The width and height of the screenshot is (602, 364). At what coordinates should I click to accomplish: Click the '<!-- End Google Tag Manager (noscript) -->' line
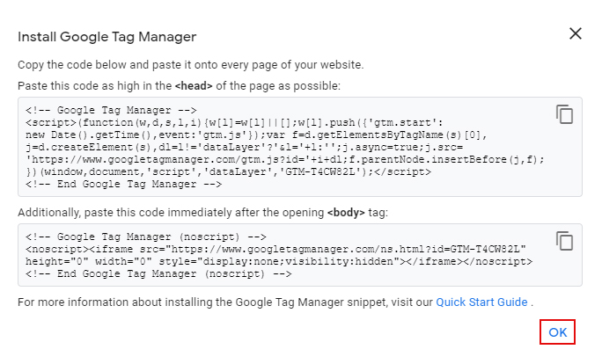[158, 273]
